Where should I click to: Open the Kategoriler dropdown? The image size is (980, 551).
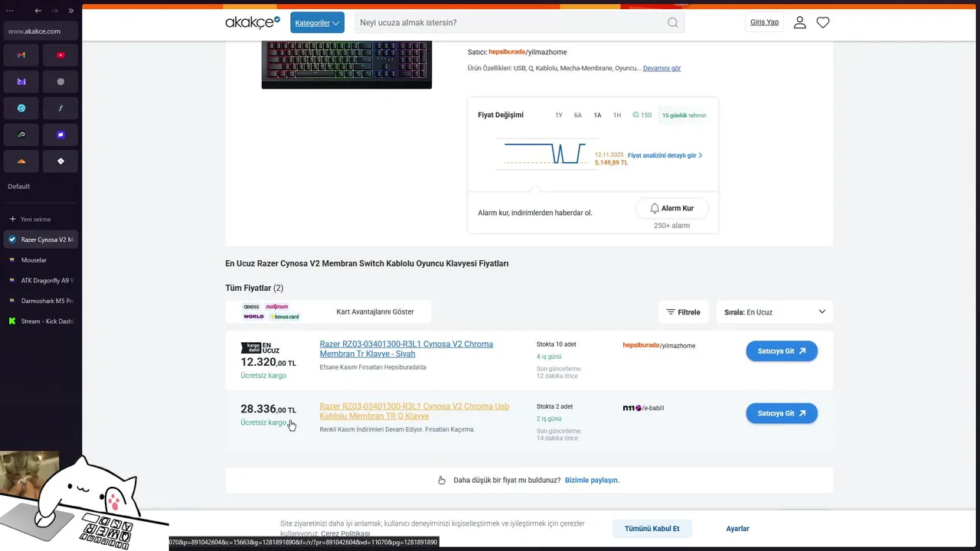coord(317,23)
